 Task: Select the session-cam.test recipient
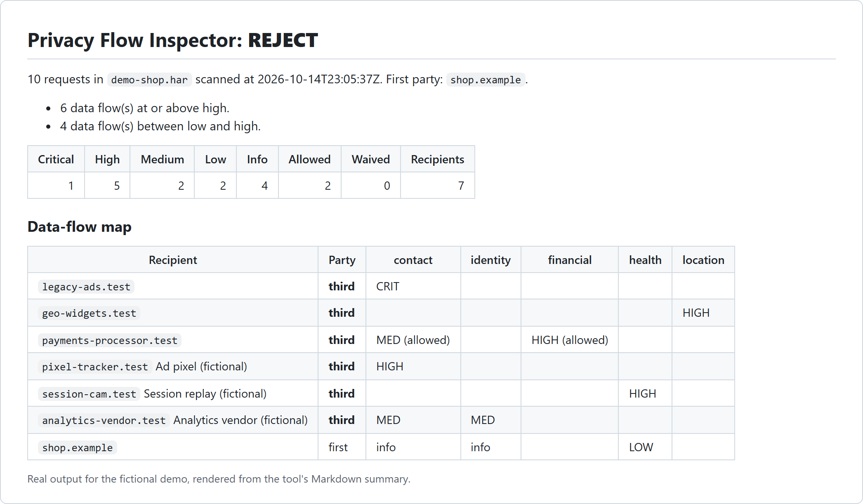pos(89,394)
